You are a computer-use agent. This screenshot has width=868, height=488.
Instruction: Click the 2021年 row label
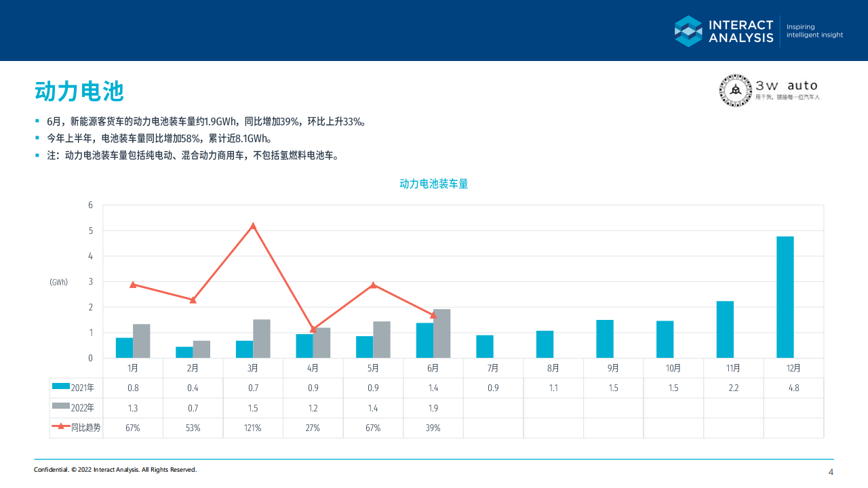82,388
